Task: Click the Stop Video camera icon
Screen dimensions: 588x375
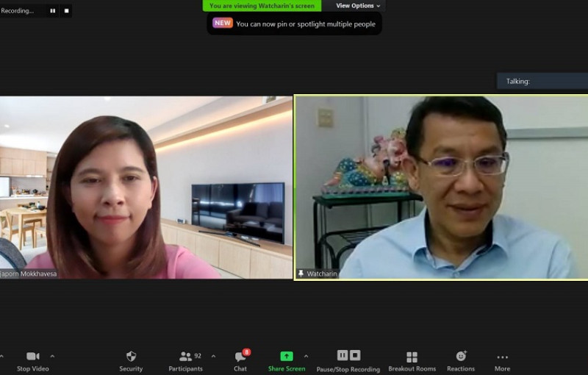Action: coord(32,356)
